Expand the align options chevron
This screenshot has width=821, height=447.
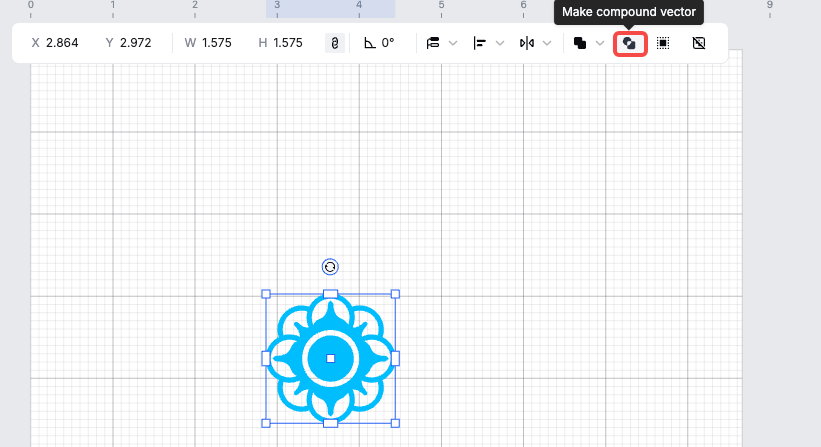tap(500, 43)
